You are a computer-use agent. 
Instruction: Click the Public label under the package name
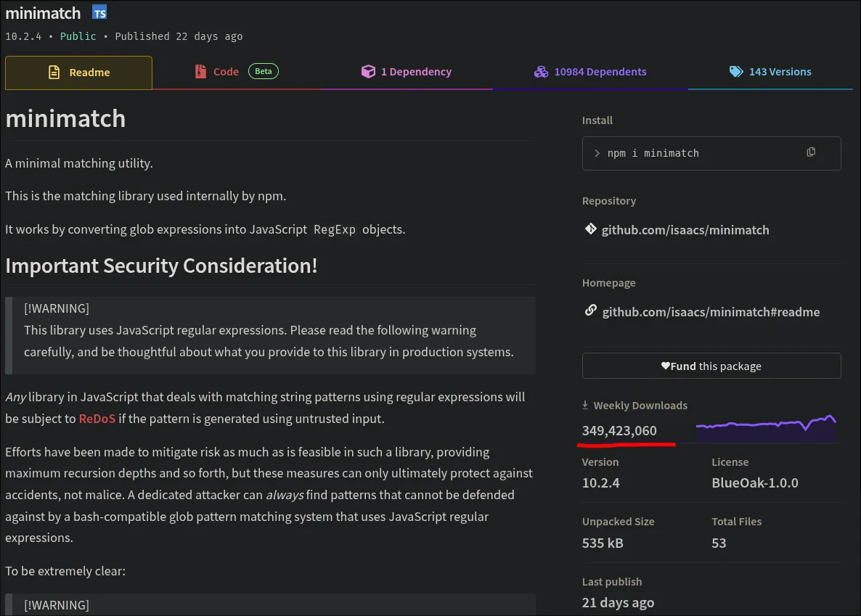78,36
